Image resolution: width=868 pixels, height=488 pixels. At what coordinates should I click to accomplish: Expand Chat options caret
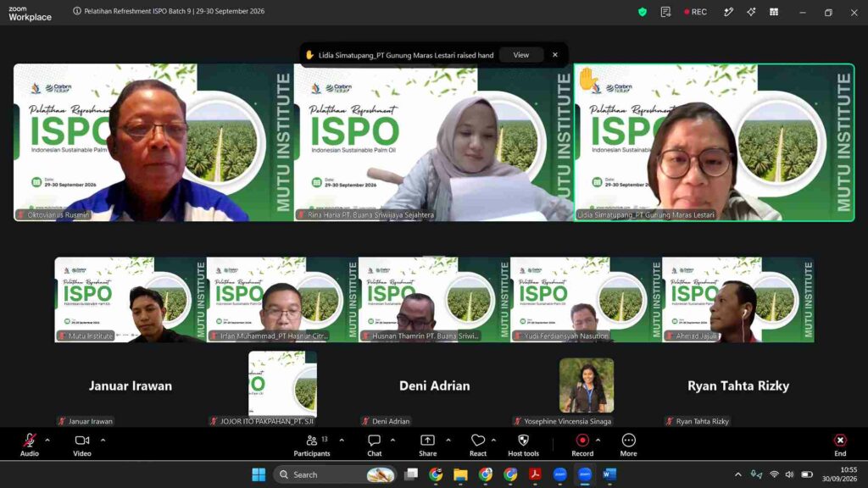coord(392,441)
